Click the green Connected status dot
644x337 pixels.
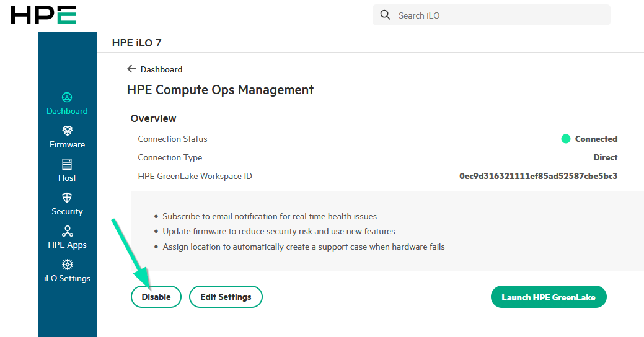[x=565, y=139]
